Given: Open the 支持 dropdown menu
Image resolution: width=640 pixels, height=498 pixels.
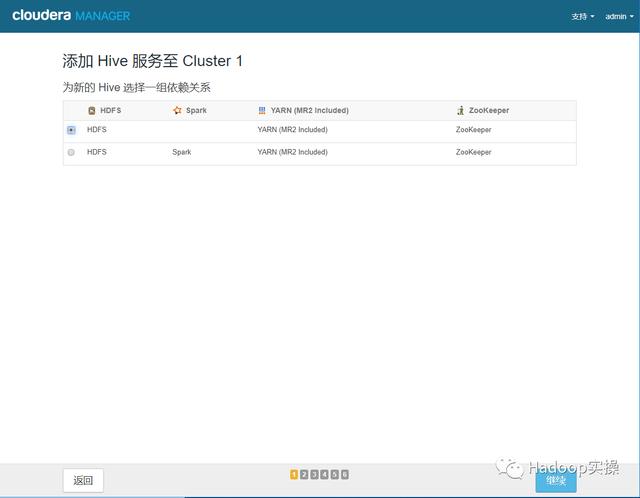Looking at the screenshot, I should tap(582, 16).
